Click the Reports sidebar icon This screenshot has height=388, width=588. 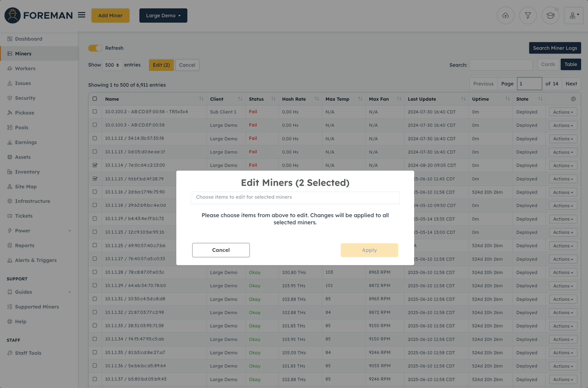tap(10, 246)
